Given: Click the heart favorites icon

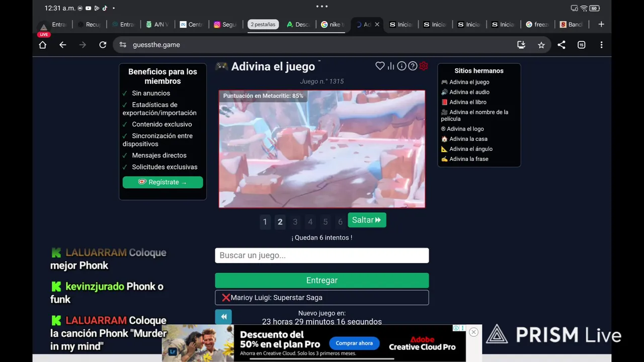Looking at the screenshot, I should click(x=380, y=66).
